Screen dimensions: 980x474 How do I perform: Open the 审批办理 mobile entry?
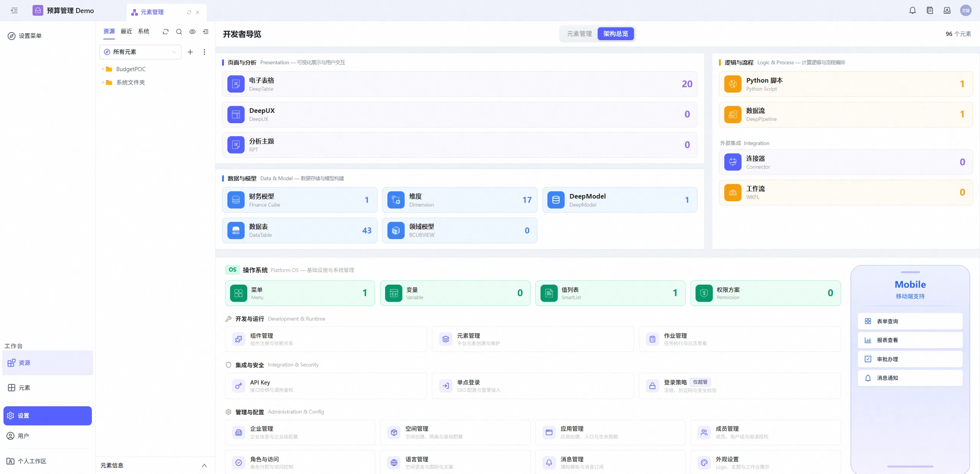tap(910, 359)
